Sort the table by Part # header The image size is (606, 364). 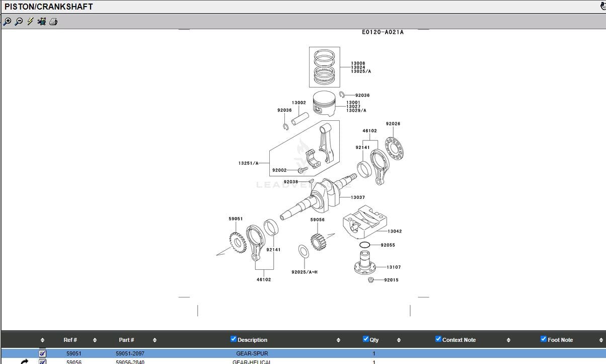pos(126,340)
